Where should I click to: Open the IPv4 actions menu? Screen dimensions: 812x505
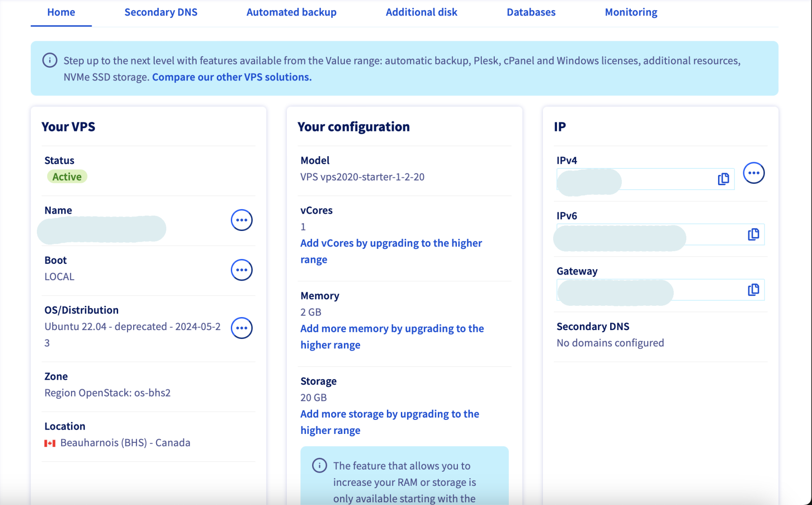754,173
